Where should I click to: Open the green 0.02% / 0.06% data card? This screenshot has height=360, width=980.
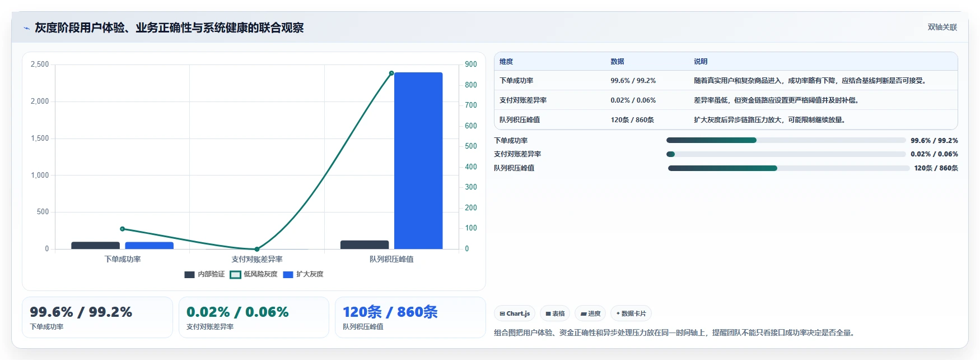tap(254, 317)
